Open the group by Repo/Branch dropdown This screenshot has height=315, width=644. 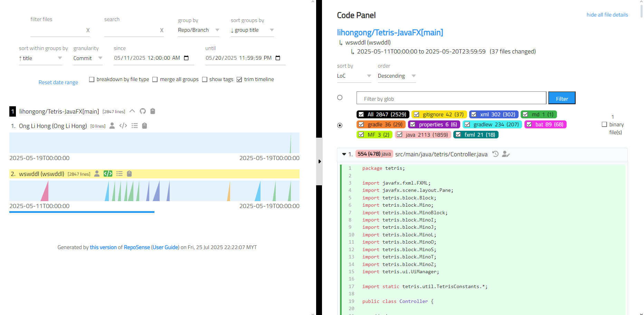[199, 30]
